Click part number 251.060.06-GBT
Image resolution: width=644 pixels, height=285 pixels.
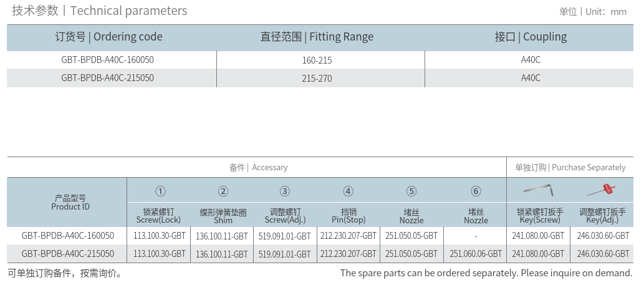476,254
